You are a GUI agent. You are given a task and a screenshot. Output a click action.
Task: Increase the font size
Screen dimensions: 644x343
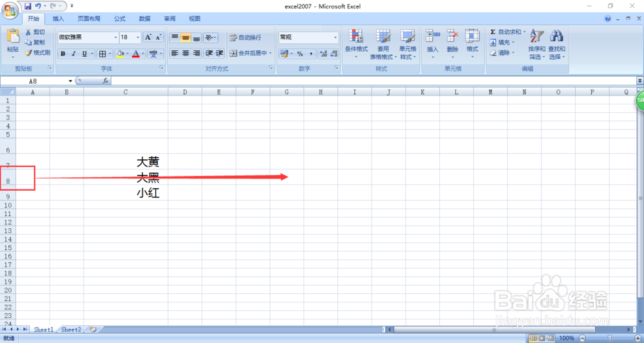point(148,37)
